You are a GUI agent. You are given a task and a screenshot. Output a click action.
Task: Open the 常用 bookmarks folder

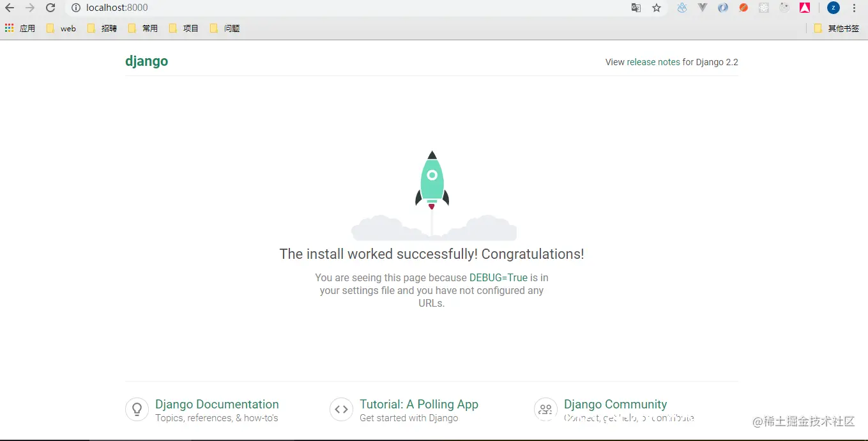coord(142,28)
